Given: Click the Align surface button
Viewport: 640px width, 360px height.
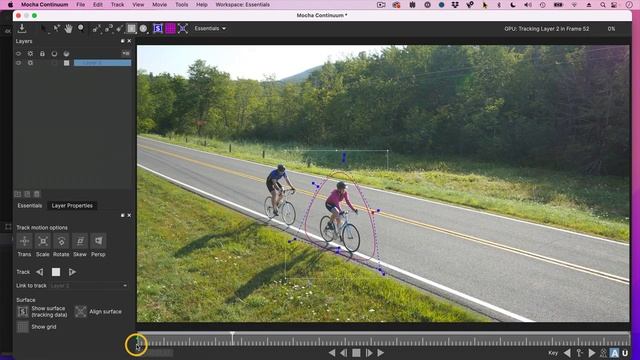Looking at the screenshot, I should [80, 311].
